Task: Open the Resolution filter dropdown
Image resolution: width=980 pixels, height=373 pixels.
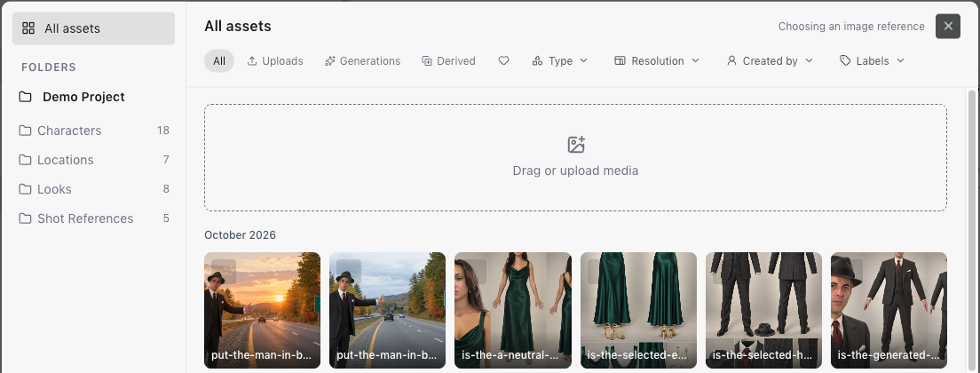Action: (657, 60)
